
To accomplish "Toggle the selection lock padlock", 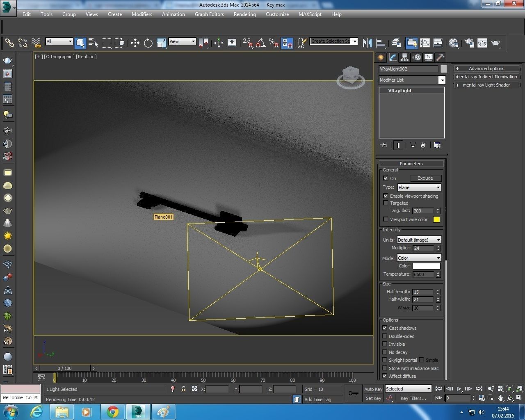I will coord(183,389).
